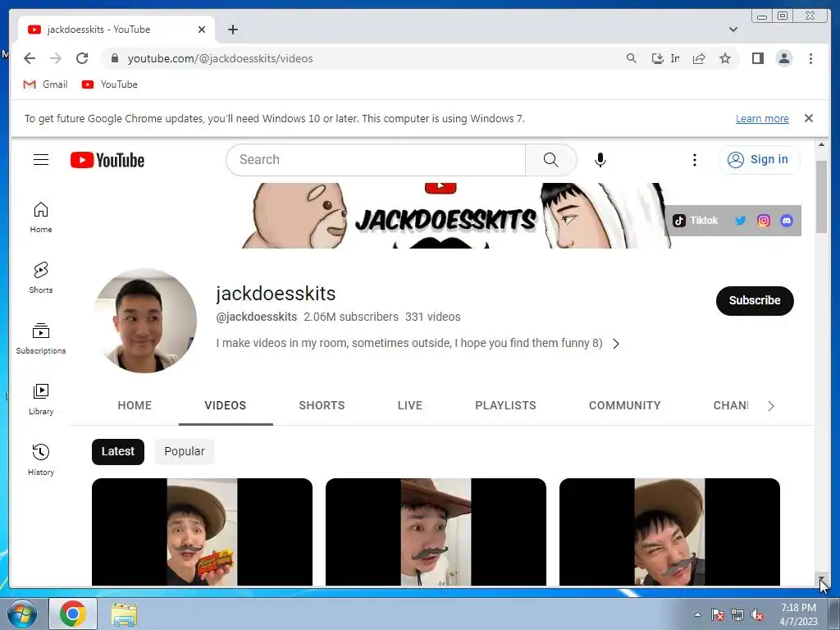The image size is (840, 630).
Task: Open the Chrome profile avatar
Action: [x=783, y=58]
